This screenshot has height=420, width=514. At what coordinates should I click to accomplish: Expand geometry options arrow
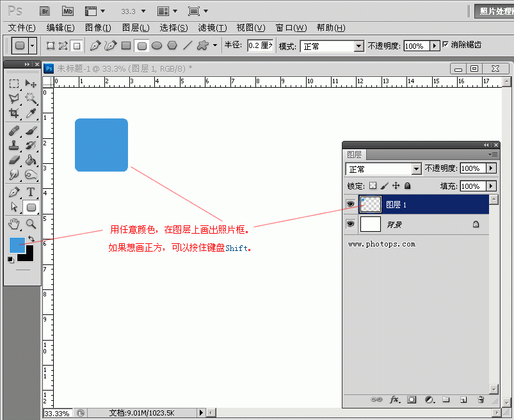click(x=214, y=45)
